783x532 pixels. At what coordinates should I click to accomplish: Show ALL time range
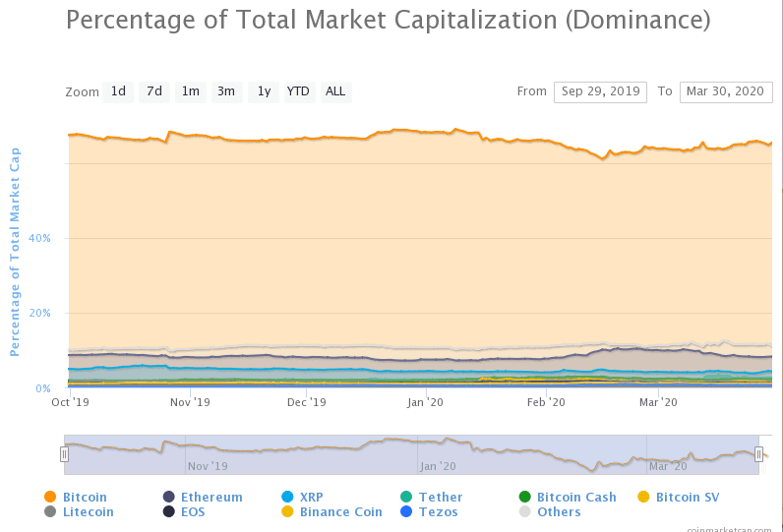pyautogui.click(x=336, y=92)
